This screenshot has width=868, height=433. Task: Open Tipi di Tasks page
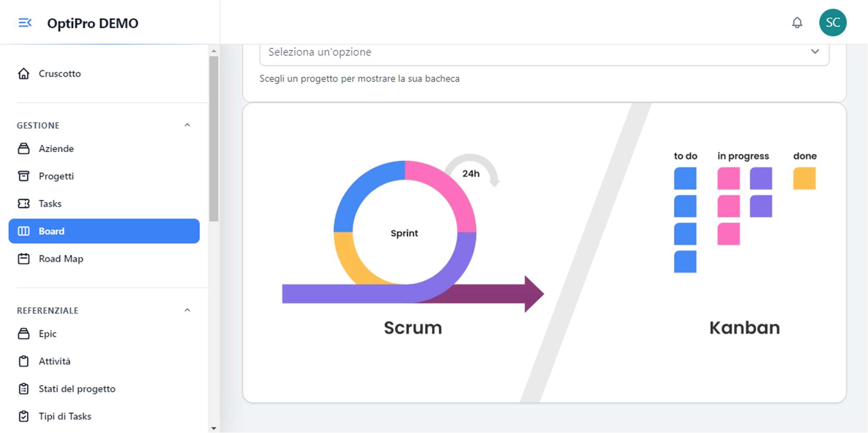(x=65, y=416)
